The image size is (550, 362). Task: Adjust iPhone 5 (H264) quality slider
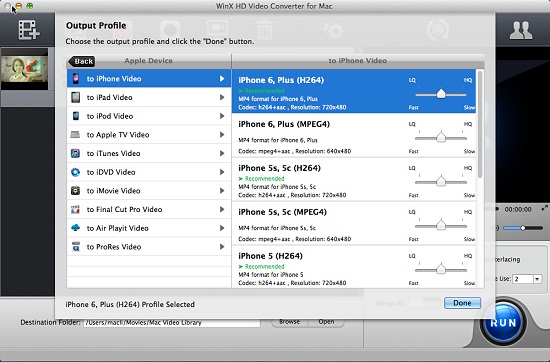click(441, 269)
